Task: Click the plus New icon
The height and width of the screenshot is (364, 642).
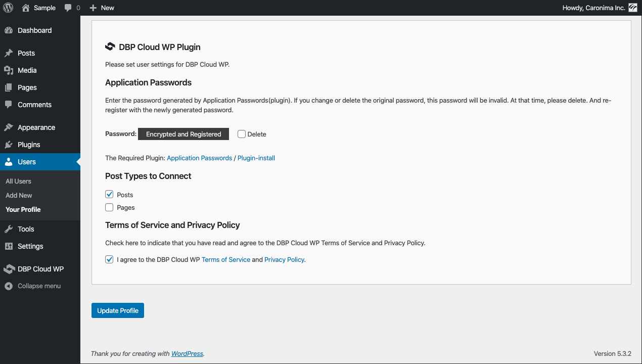Action: (x=93, y=8)
